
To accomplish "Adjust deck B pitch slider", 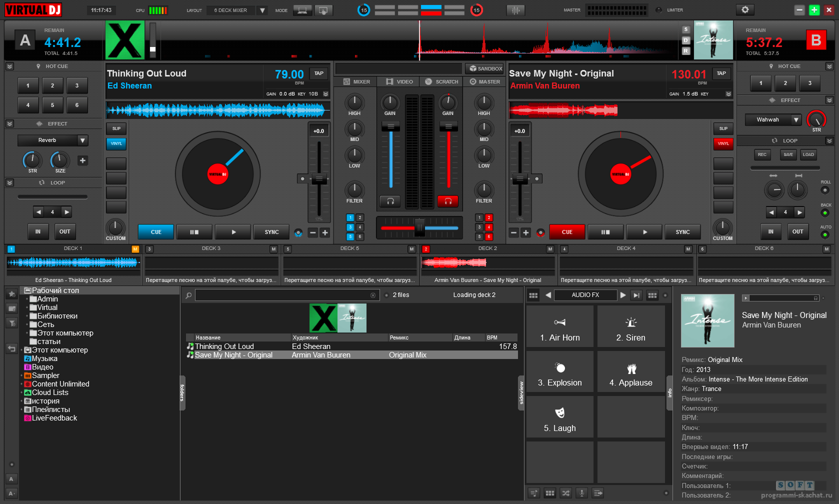I will [520, 178].
